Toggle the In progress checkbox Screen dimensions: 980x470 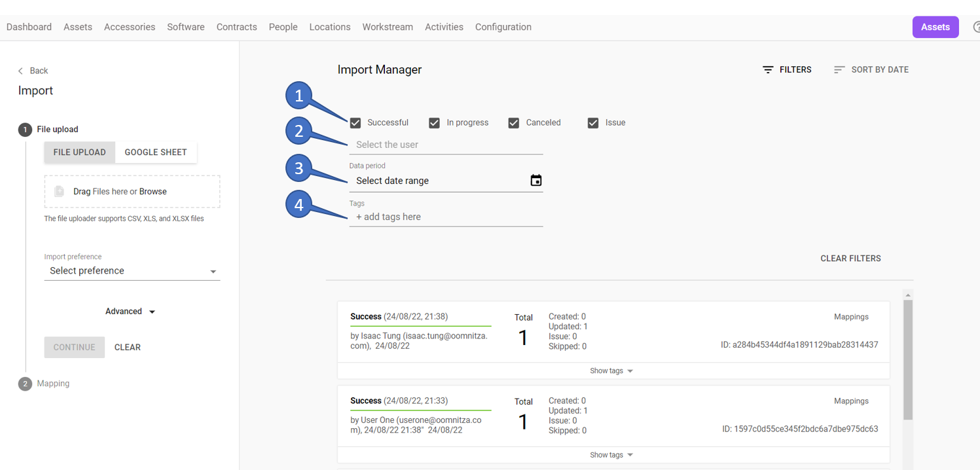click(434, 123)
